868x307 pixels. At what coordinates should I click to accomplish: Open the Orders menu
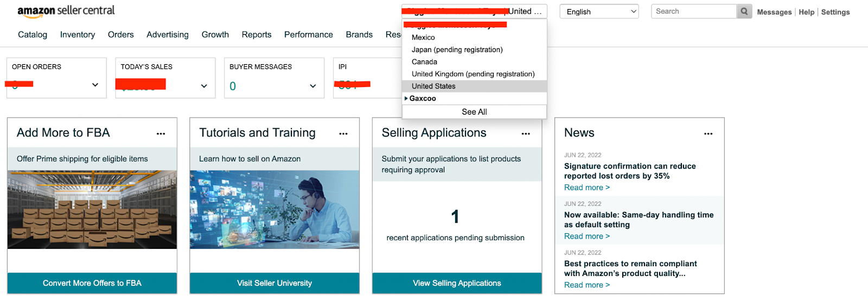tap(120, 35)
